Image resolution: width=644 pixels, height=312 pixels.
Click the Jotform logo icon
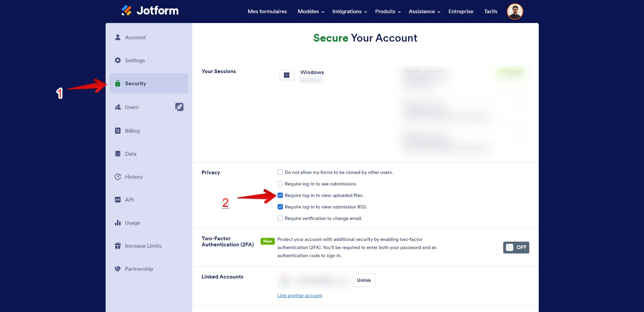tap(127, 10)
